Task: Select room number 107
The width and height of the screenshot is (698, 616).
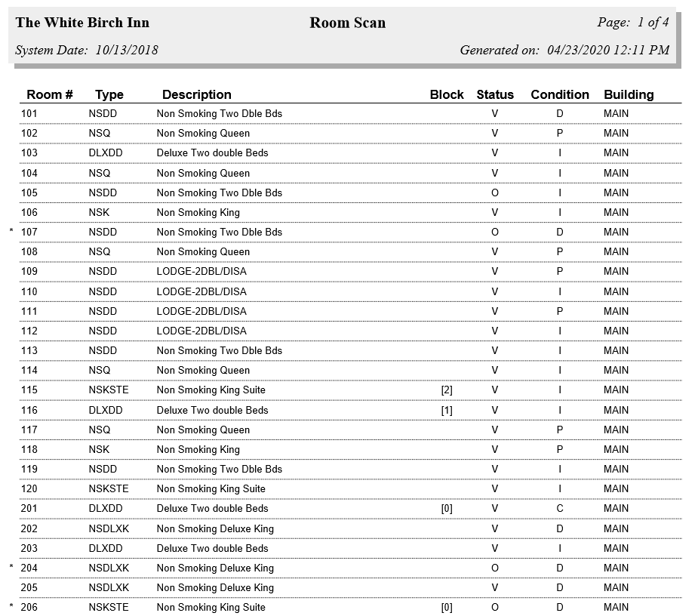Action: point(29,232)
